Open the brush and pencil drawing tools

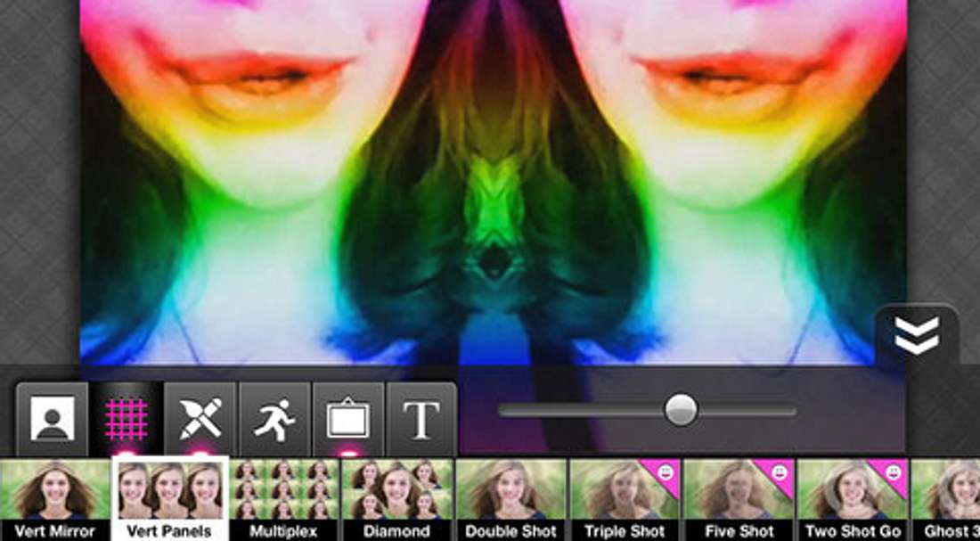[200, 419]
